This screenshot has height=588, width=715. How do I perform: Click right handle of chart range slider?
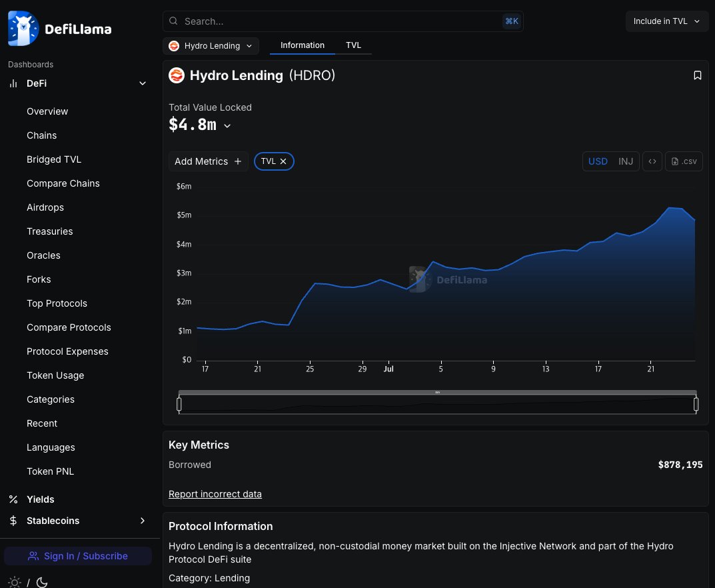coord(696,404)
